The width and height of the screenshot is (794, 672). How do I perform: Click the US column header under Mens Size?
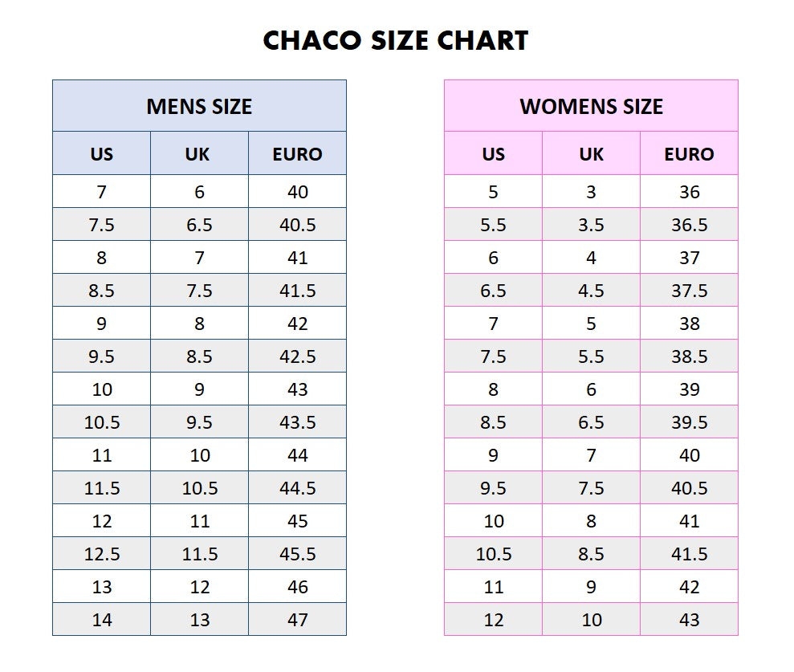coord(101,154)
